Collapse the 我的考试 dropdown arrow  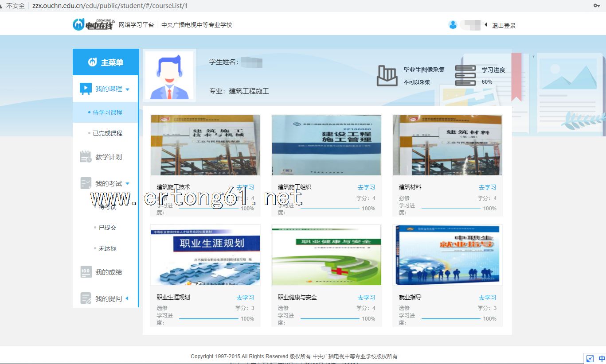[128, 184]
